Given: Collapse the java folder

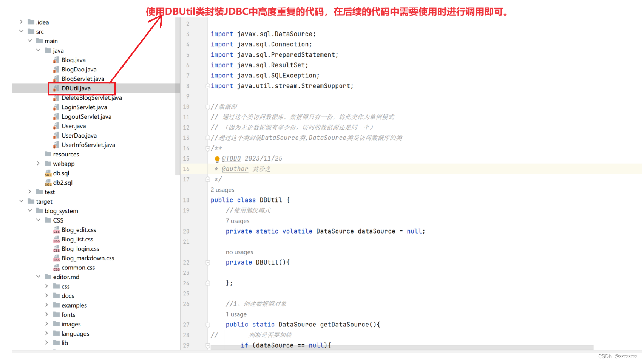Looking at the screenshot, I should pyautogui.click(x=38, y=50).
